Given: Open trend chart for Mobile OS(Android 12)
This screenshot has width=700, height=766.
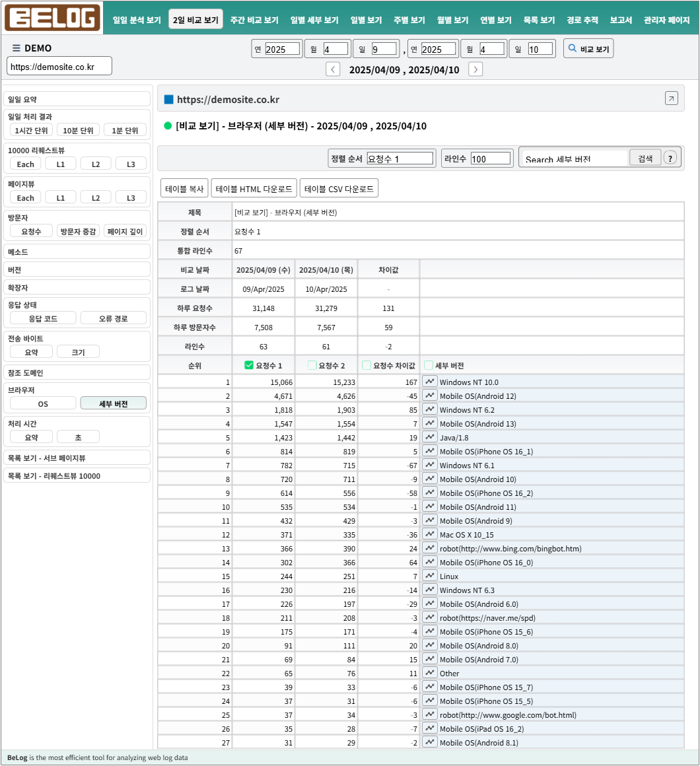Looking at the screenshot, I should click(429, 396).
